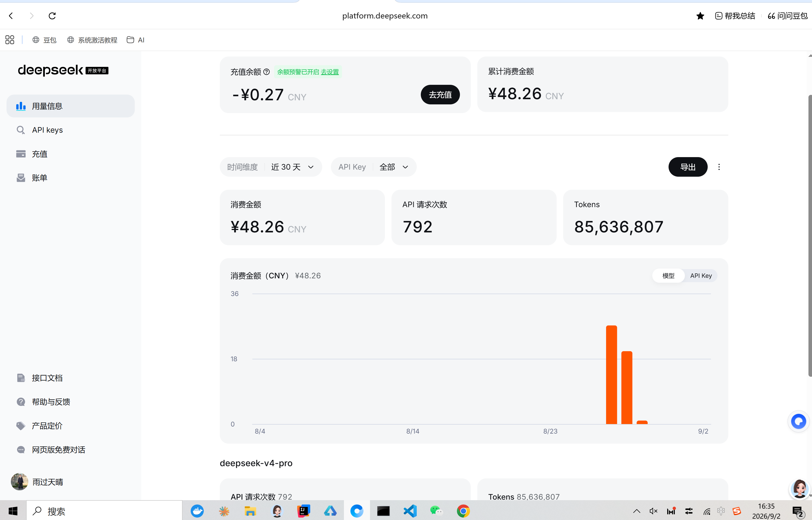Open the blue floating chat bubble icon

pyautogui.click(x=798, y=421)
